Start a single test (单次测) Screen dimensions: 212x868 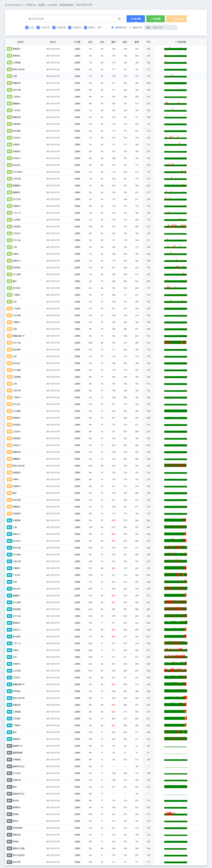(x=135, y=19)
